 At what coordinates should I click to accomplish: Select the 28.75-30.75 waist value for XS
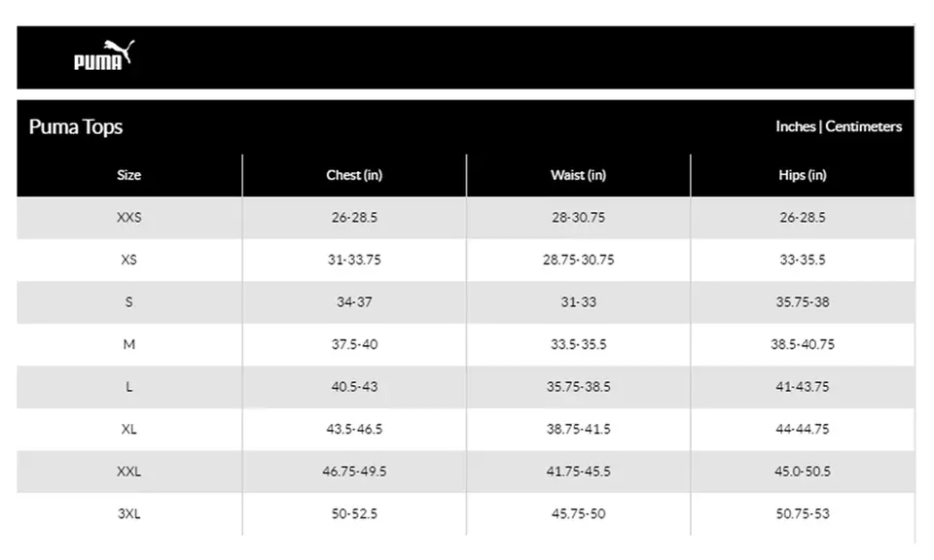[x=578, y=260]
